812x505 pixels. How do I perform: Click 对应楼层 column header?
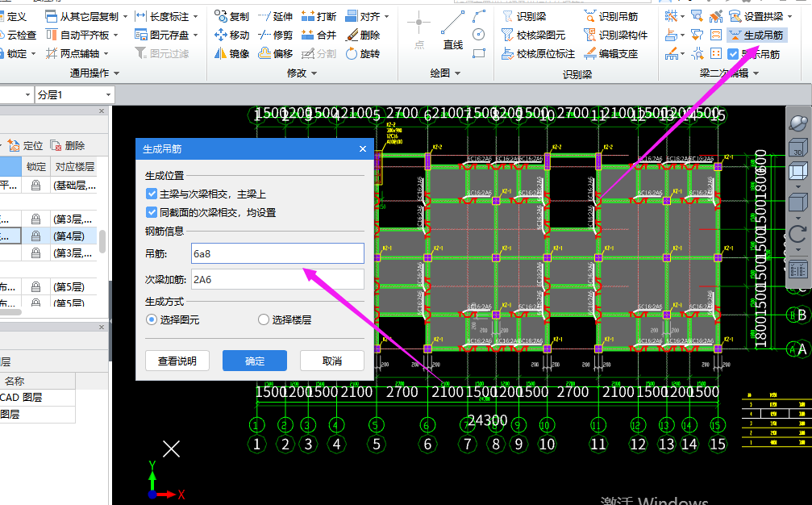(74, 167)
